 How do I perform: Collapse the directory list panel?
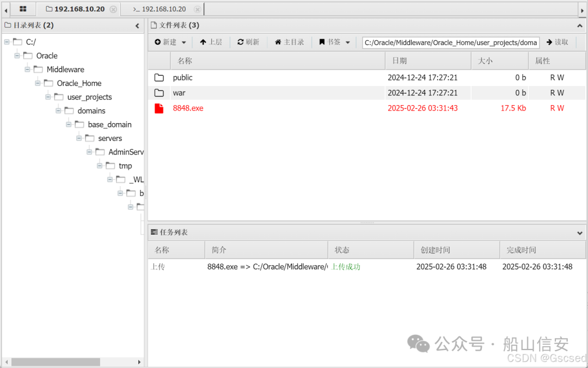click(x=137, y=26)
